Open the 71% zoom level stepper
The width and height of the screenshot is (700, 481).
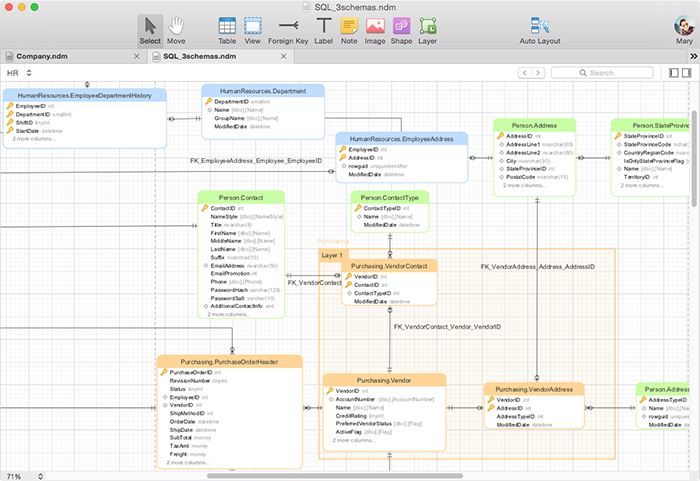[x=40, y=477]
